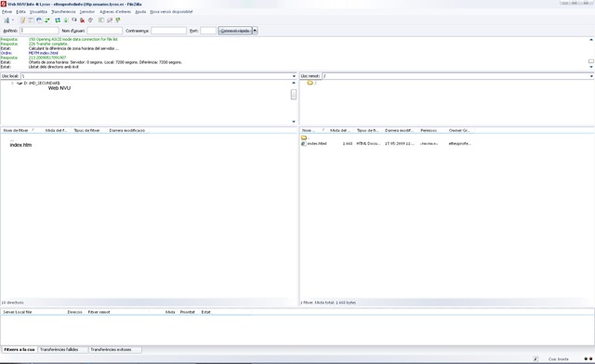Select the D: HD_SECUNDARI drive

(x=42, y=83)
